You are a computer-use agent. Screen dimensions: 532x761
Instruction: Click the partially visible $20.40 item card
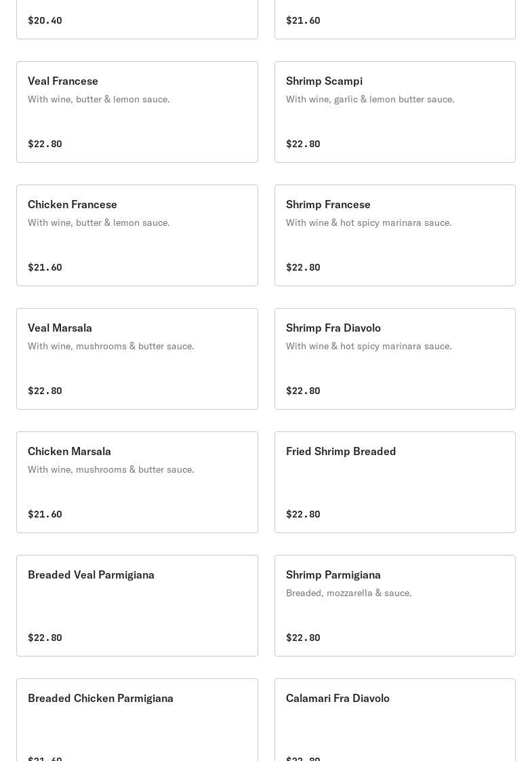137,19
